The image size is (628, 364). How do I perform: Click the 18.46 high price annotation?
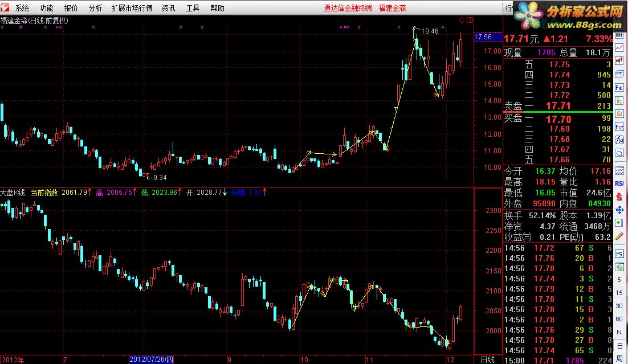tap(429, 31)
